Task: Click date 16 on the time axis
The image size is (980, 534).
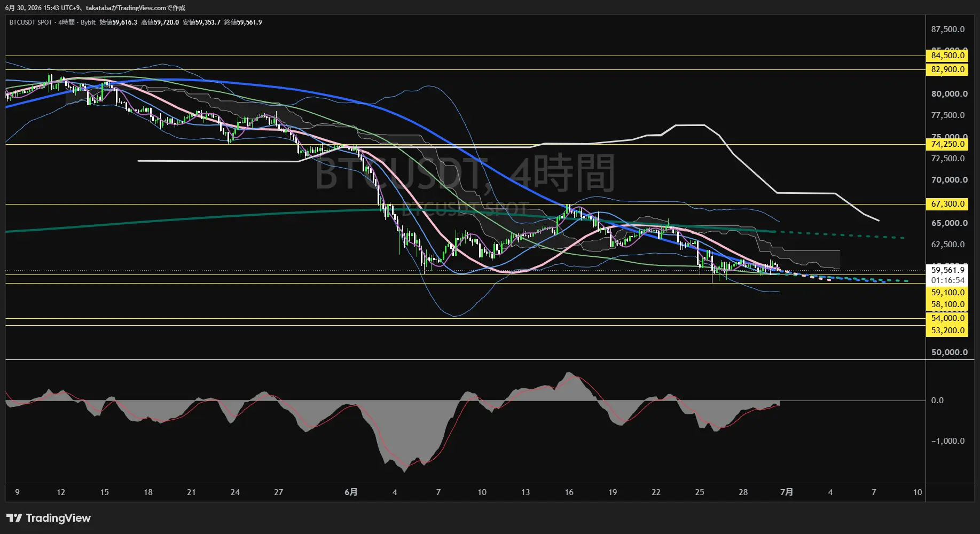Action: tap(569, 492)
